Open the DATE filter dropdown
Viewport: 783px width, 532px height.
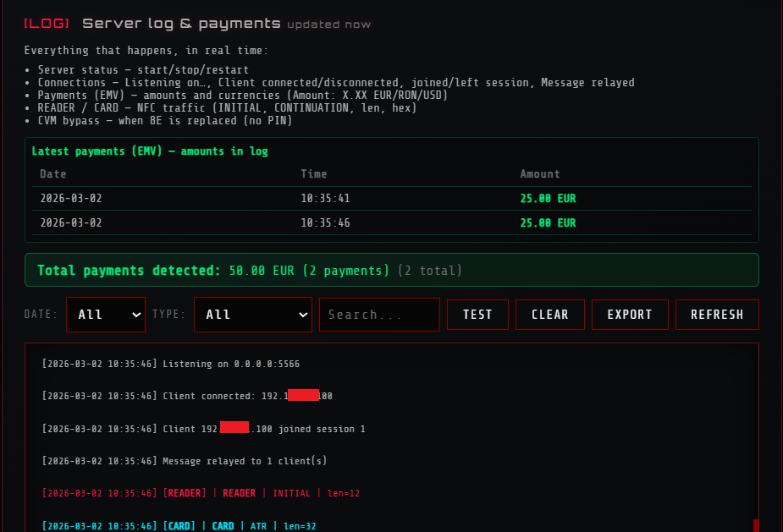(x=105, y=314)
